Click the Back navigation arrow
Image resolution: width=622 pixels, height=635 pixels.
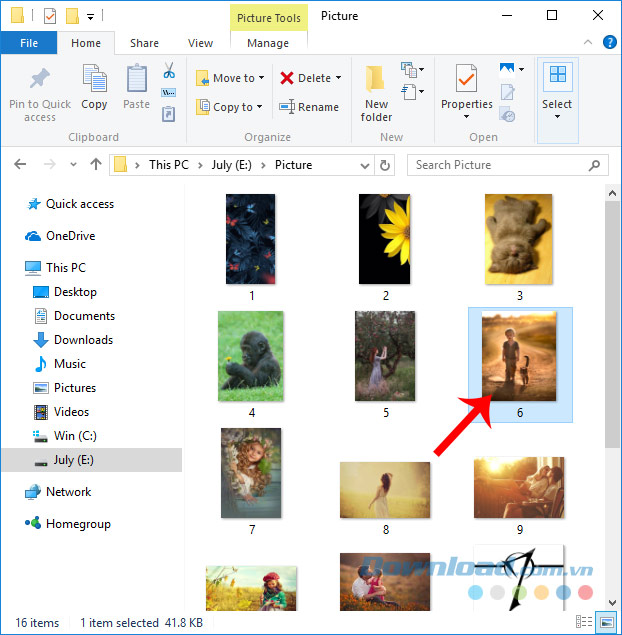20,164
